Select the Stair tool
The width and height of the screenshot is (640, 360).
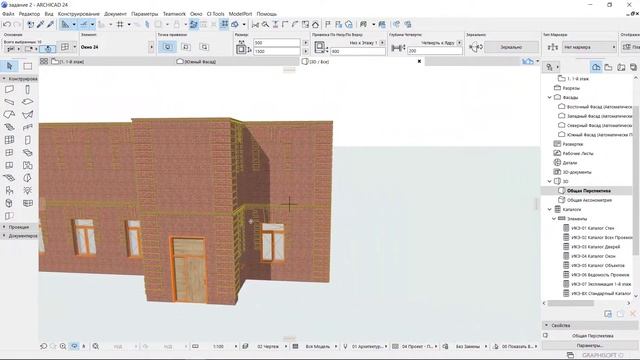tap(9, 127)
